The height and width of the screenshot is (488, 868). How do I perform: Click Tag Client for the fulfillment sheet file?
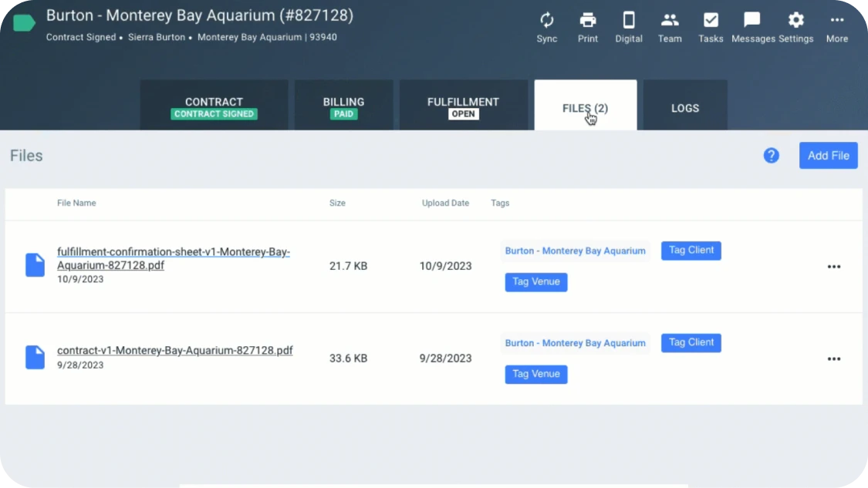pos(691,250)
